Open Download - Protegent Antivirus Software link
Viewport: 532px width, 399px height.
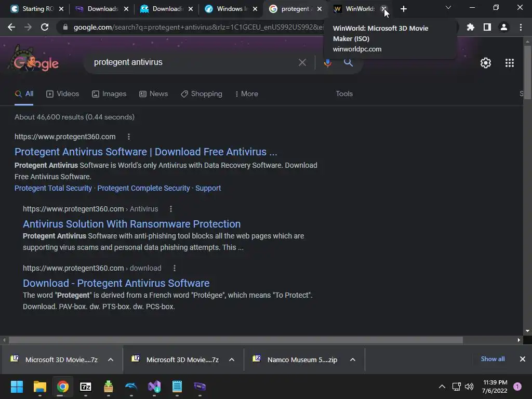point(116,283)
